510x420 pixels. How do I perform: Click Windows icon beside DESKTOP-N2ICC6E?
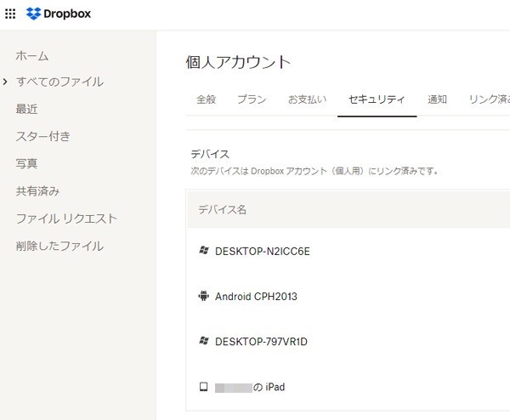pos(204,251)
